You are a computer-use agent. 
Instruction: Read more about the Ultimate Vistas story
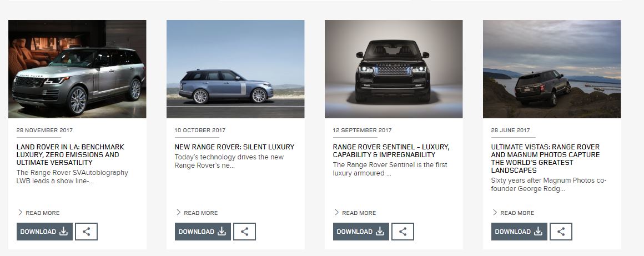[513, 213]
